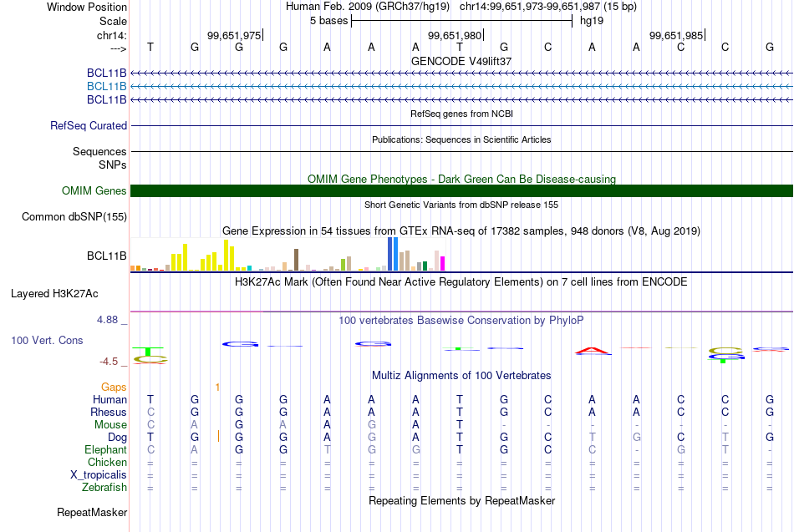Click the black Publications Sequences track line
Viewport: 794px width, 532px height.
tap(461, 151)
